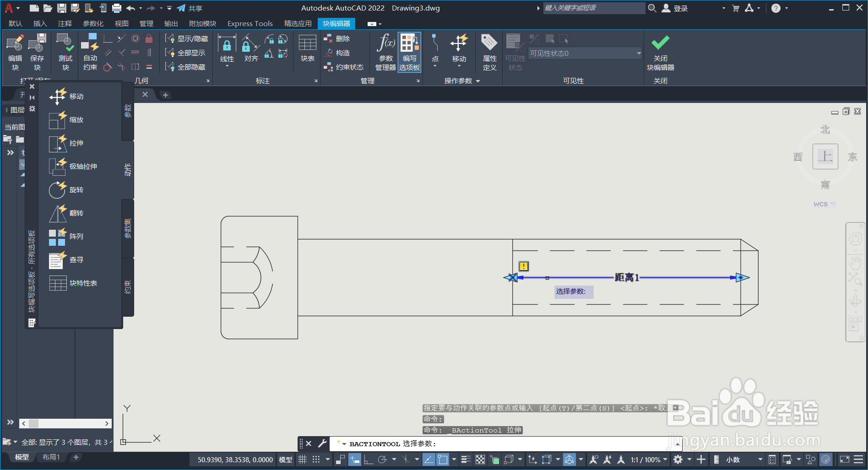Select the 阵列 (Array) action in palette
Image resolution: width=868 pixels, height=470 pixels.
click(x=67, y=237)
